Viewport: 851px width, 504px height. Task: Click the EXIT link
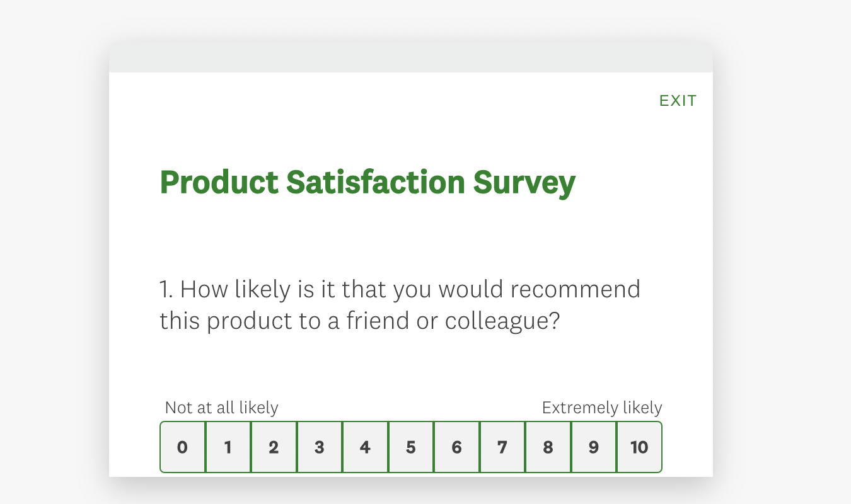[x=678, y=100]
